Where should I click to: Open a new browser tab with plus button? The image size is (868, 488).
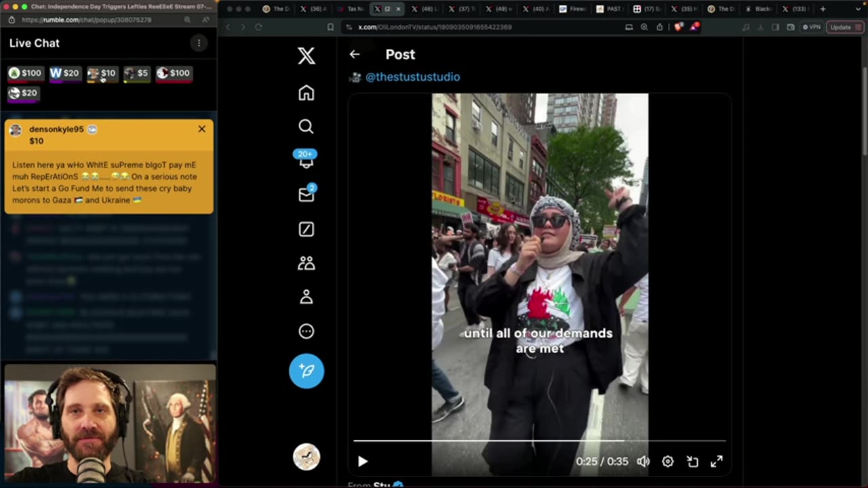[823, 9]
